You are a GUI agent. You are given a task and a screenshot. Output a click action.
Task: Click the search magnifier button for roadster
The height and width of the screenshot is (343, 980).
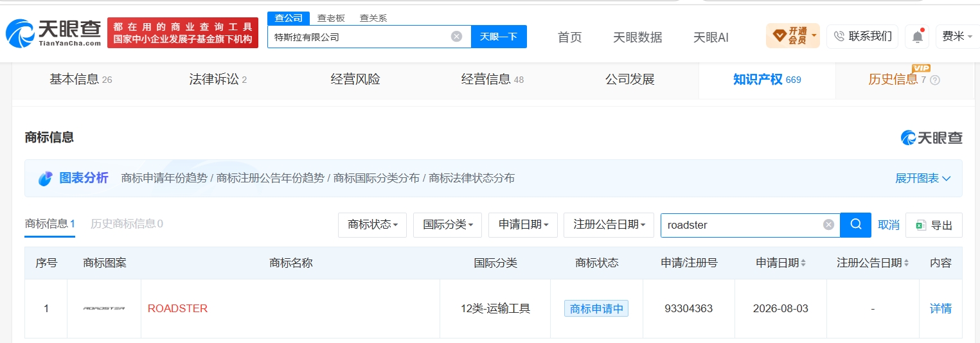coord(856,225)
